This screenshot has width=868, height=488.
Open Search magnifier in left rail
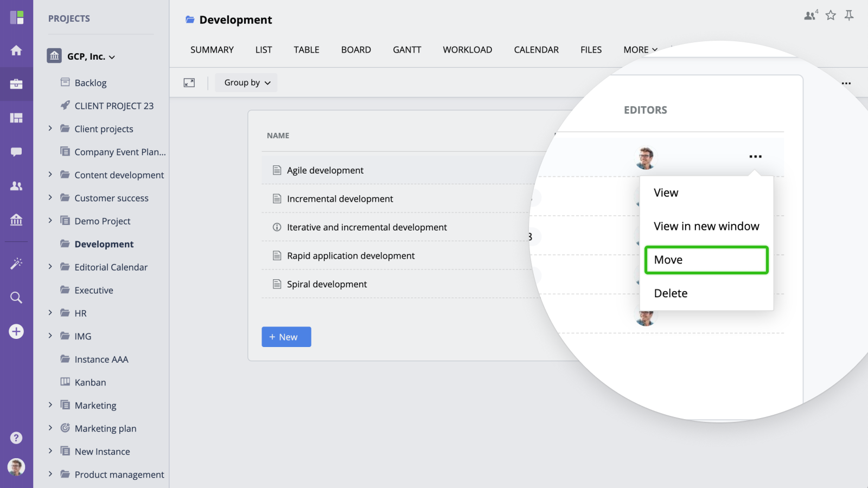click(16, 297)
